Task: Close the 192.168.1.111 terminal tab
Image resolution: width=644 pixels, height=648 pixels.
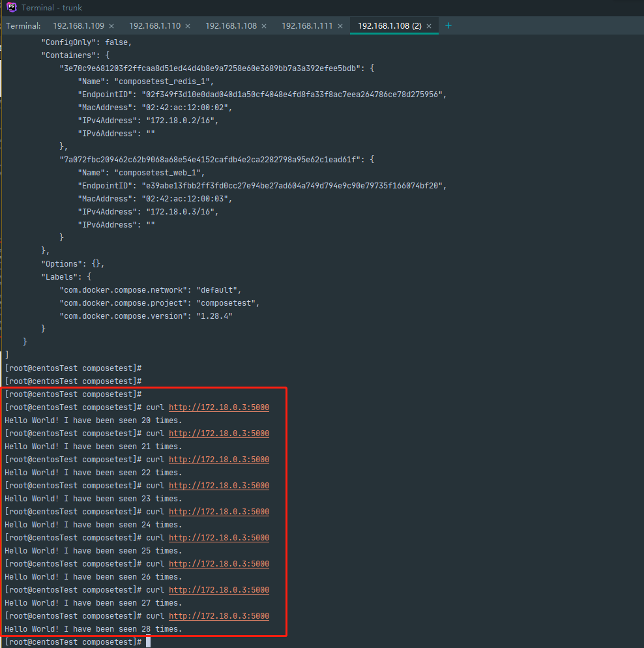Action: (340, 26)
